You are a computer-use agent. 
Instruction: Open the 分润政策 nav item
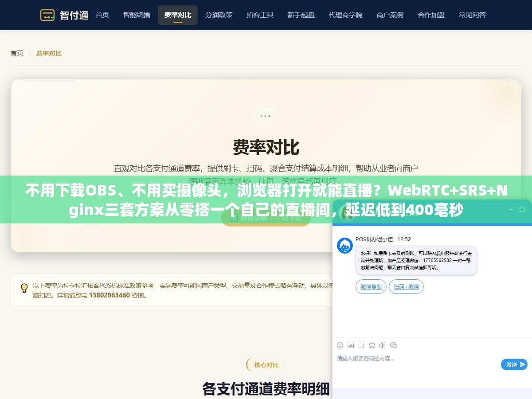tap(219, 15)
